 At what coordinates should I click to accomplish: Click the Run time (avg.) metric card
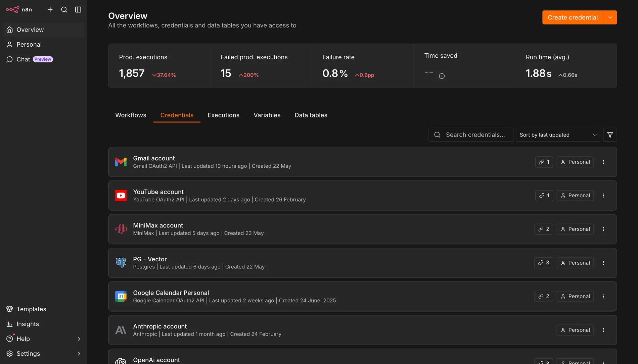tap(566, 66)
